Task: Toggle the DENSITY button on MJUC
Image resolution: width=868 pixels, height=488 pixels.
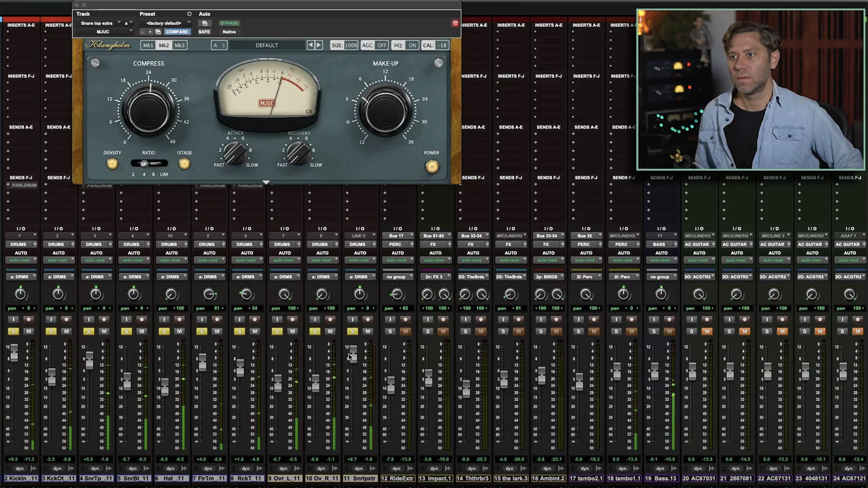Action: click(x=112, y=164)
